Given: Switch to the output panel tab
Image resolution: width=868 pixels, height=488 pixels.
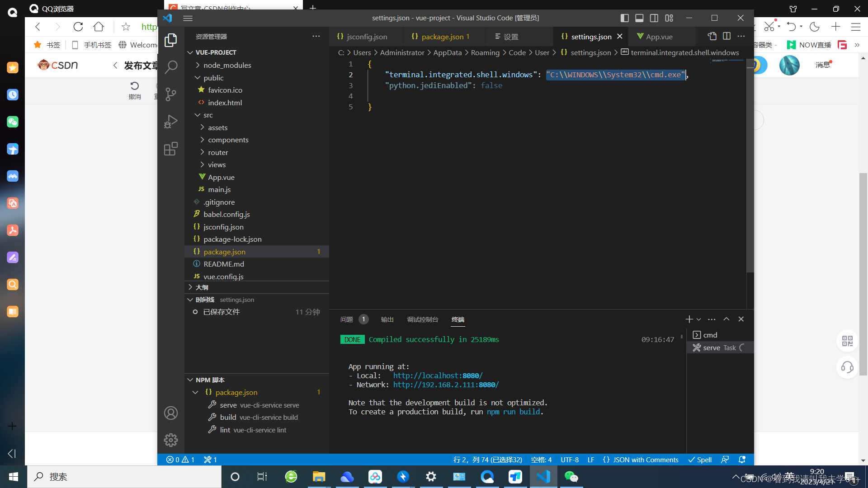Looking at the screenshot, I should (x=387, y=319).
